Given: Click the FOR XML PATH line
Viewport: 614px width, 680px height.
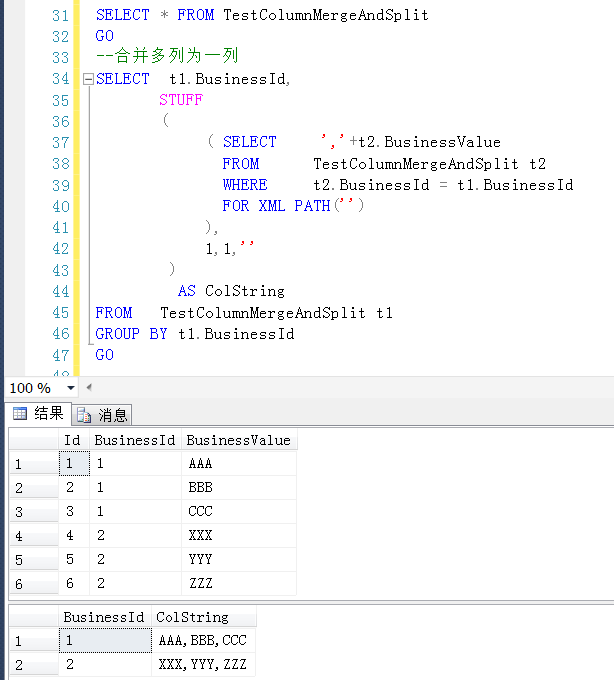Looking at the screenshot, I should click(293, 205).
